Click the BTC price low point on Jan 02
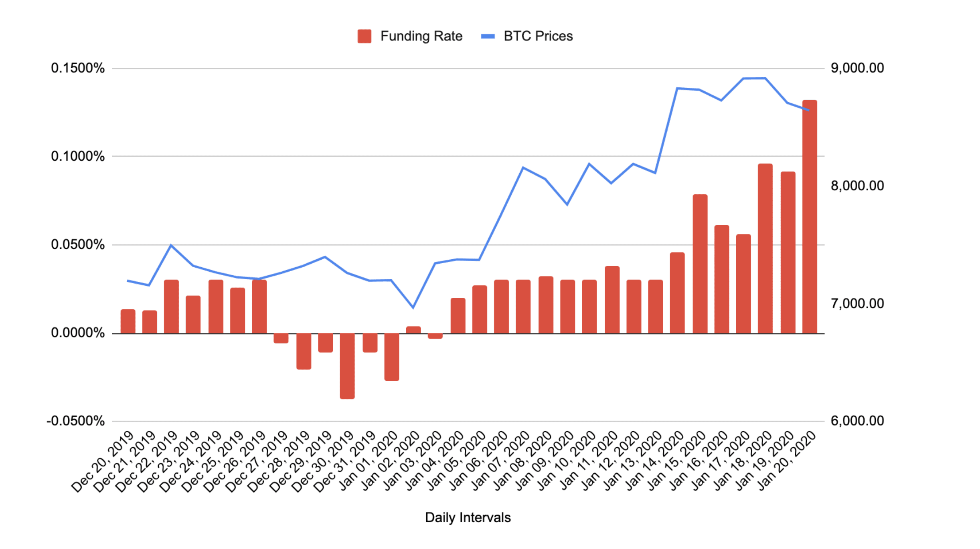Image resolution: width=980 pixels, height=549 pixels. [413, 307]
